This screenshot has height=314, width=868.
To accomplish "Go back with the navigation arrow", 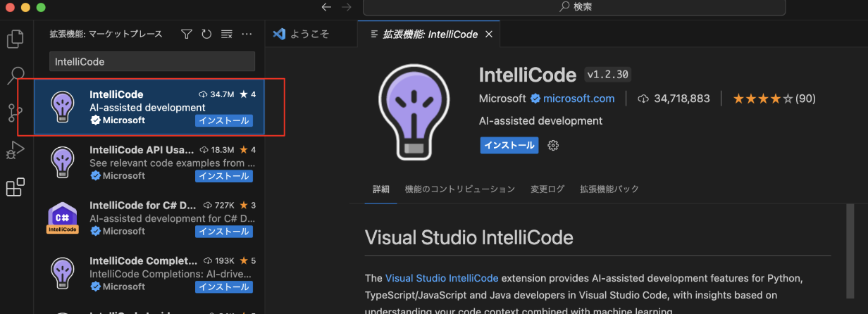I will (325, 7).
